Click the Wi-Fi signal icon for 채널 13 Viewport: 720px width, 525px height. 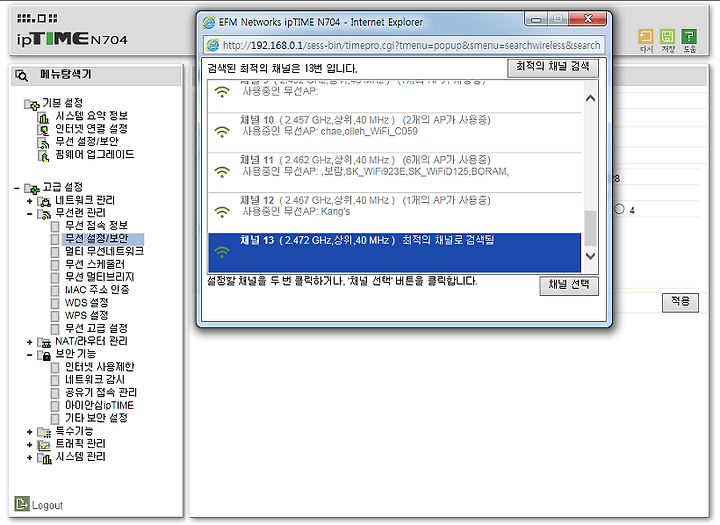(x=222, y=252)
